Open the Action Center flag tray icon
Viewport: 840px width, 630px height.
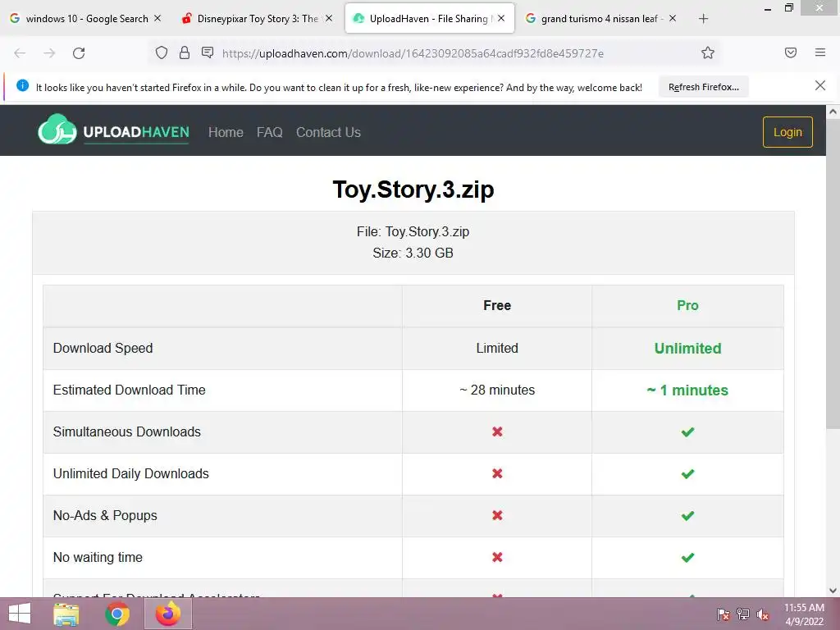click(x=723, y=614)
